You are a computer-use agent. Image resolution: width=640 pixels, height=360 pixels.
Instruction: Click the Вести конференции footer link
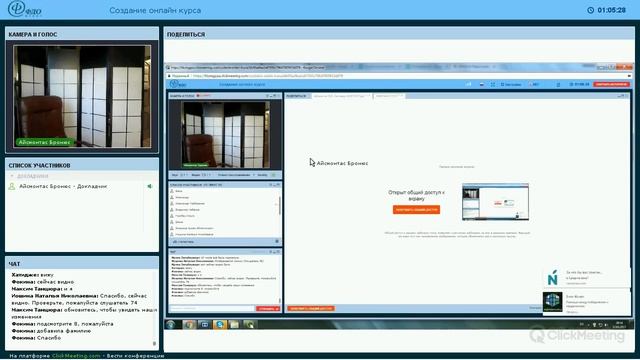[136, 356]
